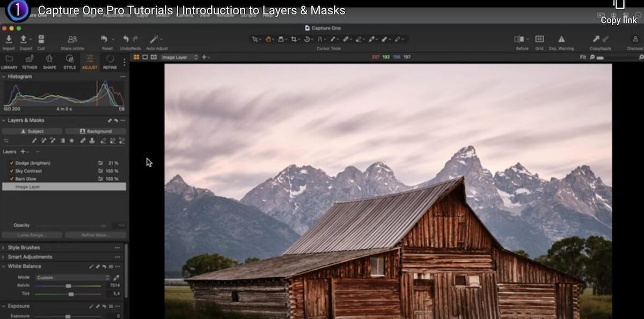Click the Background mask button
644x319 pixels.
pyautogui.click(x=96, y=131)
